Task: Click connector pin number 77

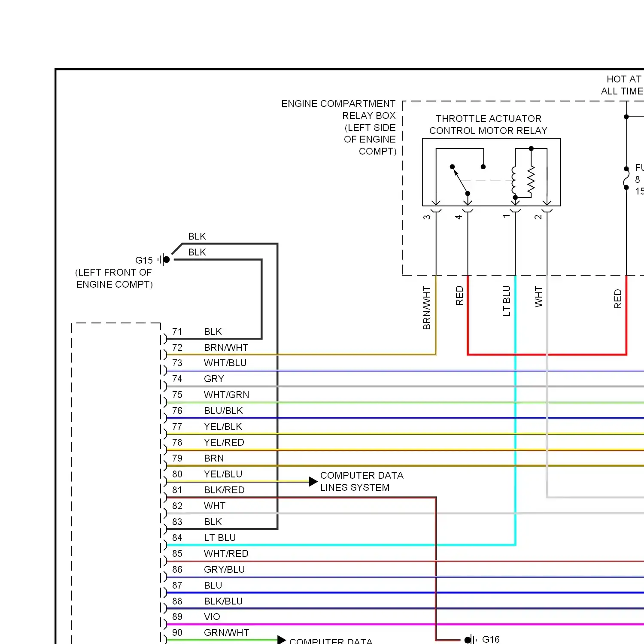Action: [x=177, y=426]
